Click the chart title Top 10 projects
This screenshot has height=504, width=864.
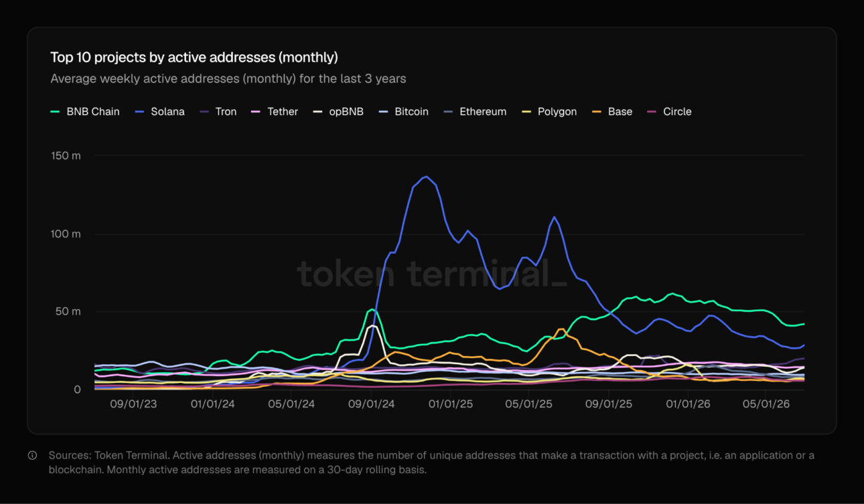tap(194, 57)
